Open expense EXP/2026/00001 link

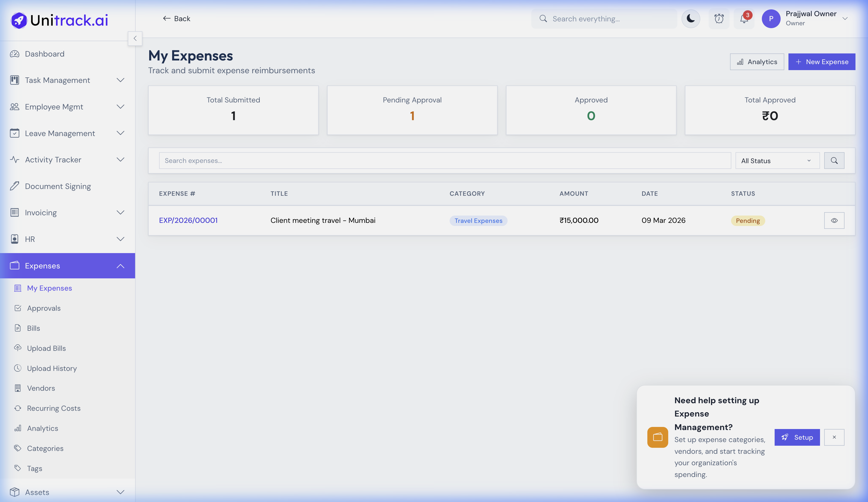pos(188,220)
